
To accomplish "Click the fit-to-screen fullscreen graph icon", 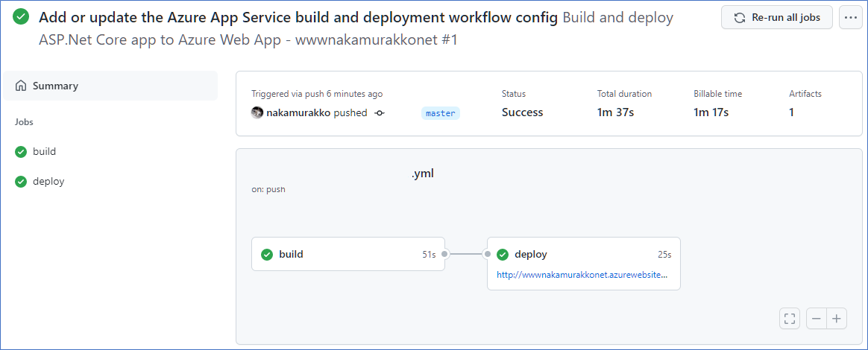I will [x=790, y=319].
